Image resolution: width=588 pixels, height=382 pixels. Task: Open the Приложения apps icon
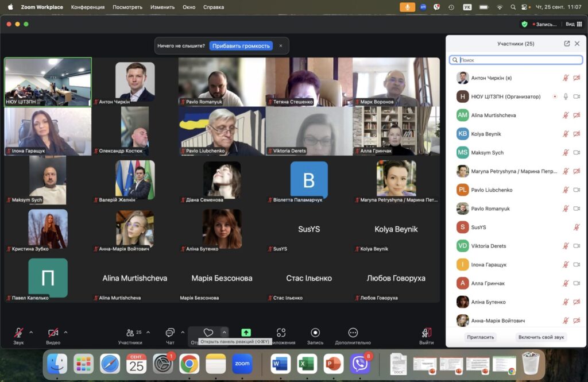pyautogui.click(x=281, y=333)
